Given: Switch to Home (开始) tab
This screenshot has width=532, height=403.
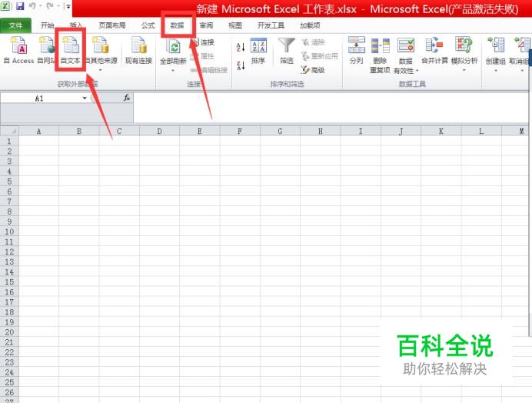Looking at the screenshot, I should tap(47, 25).
